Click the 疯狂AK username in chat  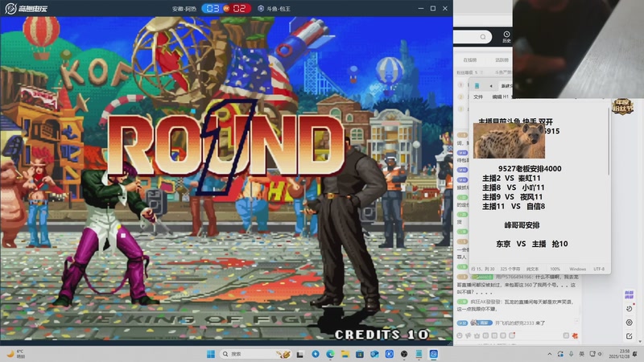tap(485, 302)
